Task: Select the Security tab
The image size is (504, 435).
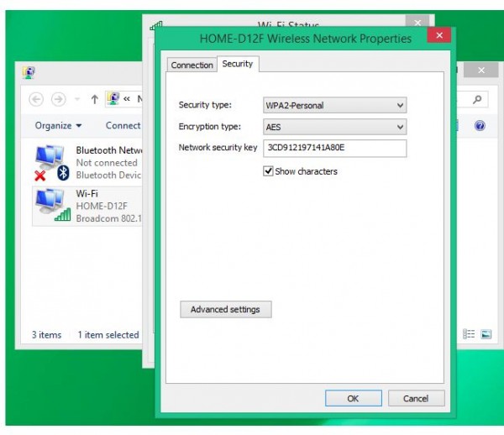Action: tap(237, 64)
